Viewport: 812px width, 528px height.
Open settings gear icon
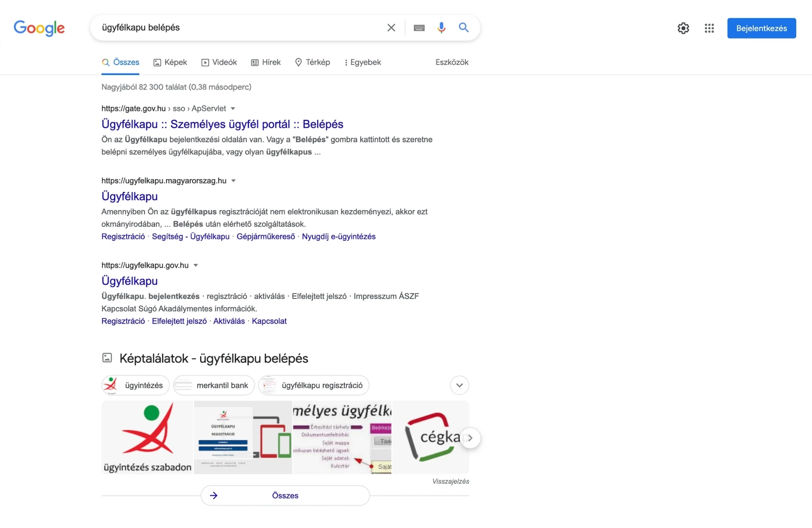[683, 28]
